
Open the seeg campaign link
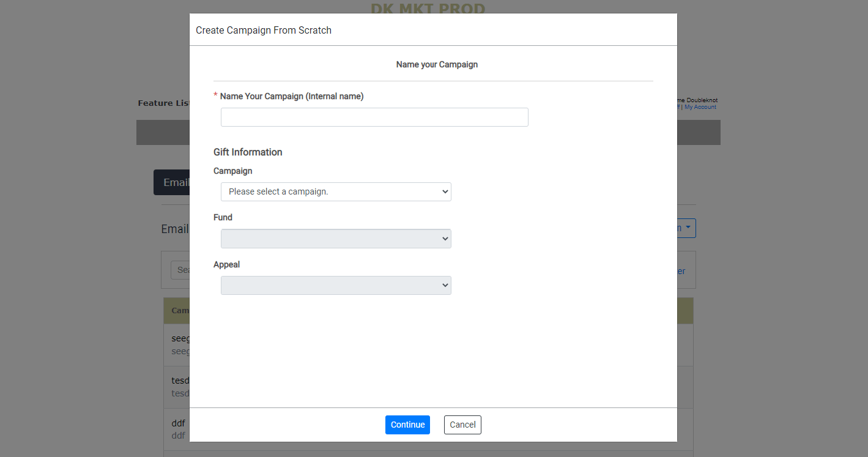coord(179,338)
